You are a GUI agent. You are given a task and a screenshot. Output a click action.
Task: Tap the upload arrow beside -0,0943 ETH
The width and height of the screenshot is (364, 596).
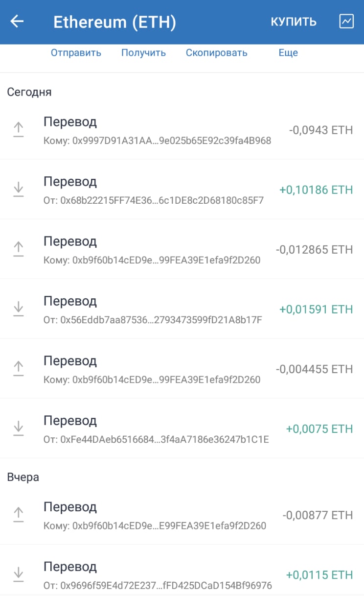pyautogui.click(x=18, y=130)
